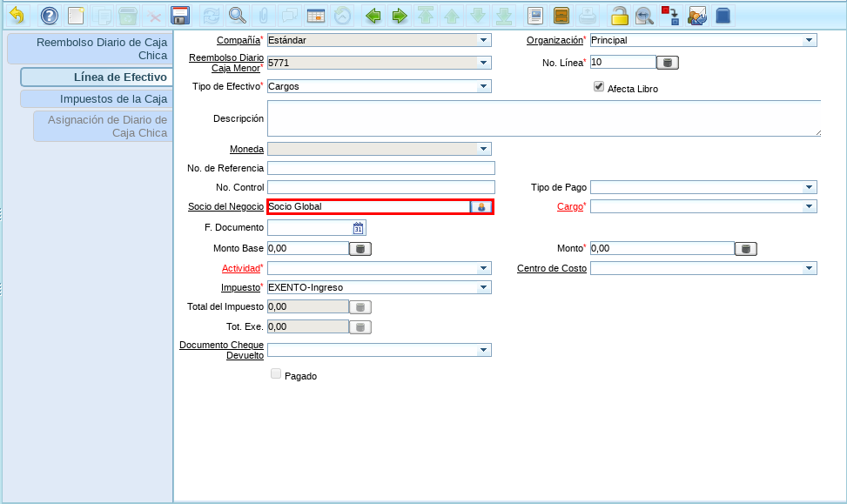Screen dimensions: 847x504
Task: Open the Moneda dropdown
Action: pos(483,149)
